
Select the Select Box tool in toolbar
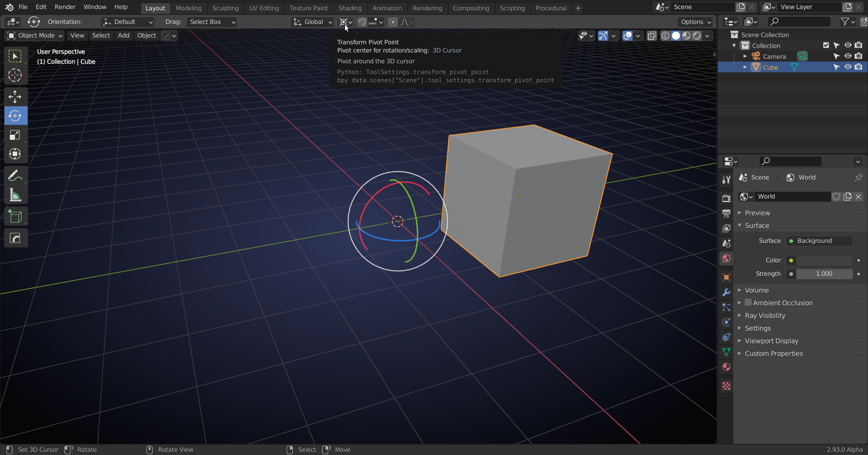tap(15, 56)
